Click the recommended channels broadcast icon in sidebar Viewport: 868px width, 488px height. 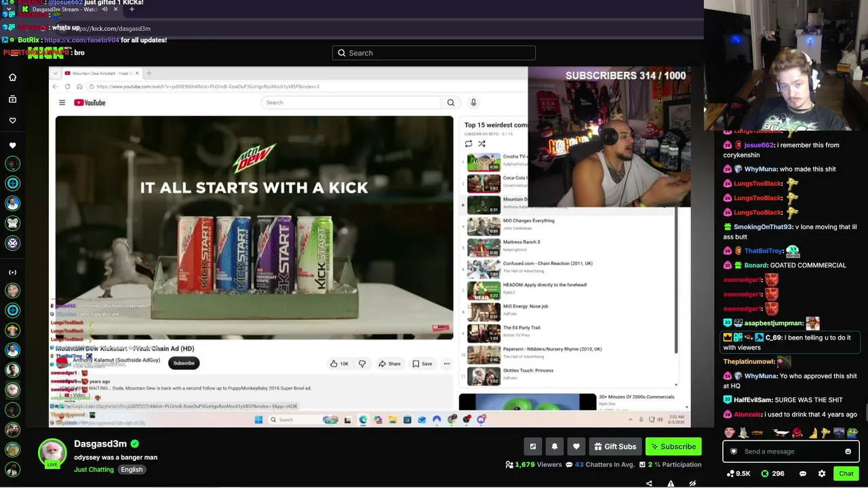tap(12, 272)
